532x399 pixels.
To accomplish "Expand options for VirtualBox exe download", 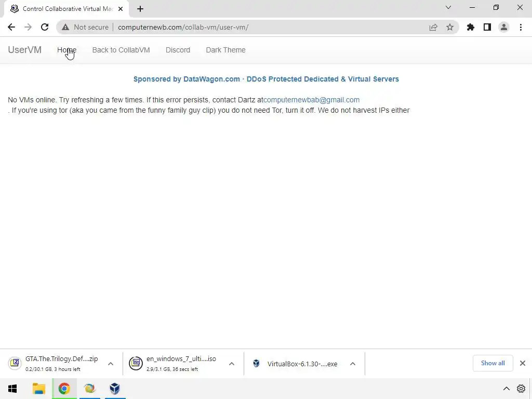I will click(353, 364).
